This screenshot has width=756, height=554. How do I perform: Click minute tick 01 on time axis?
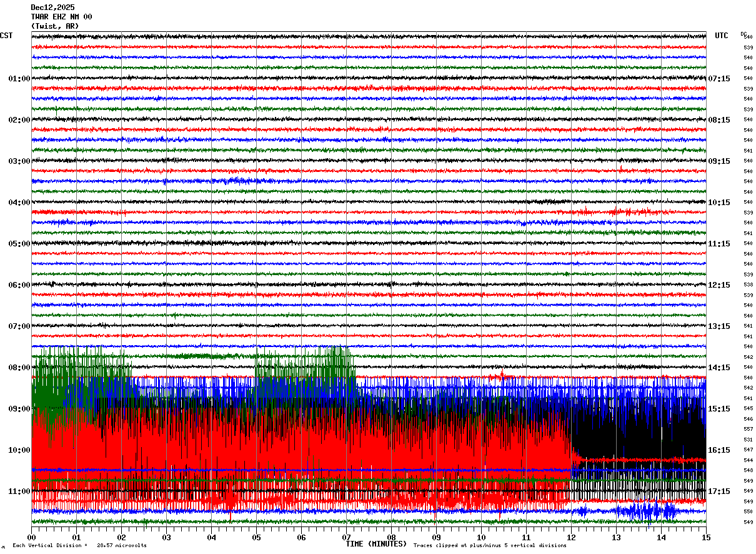(76, 537)
